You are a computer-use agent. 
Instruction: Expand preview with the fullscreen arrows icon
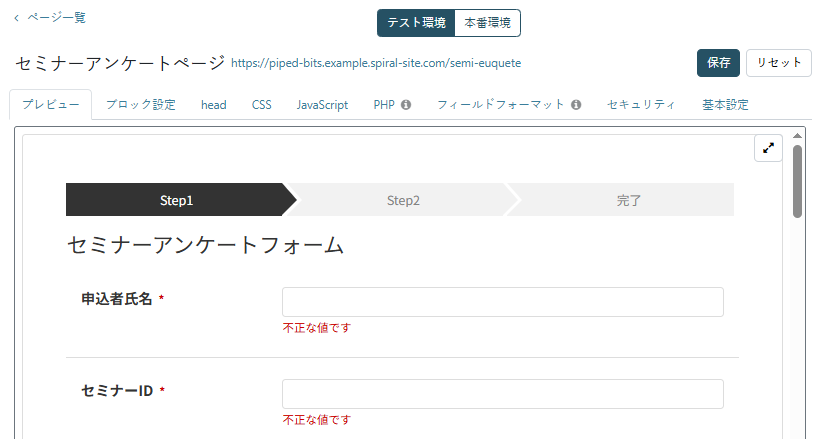pyautogui.click(x=768, y=148)
